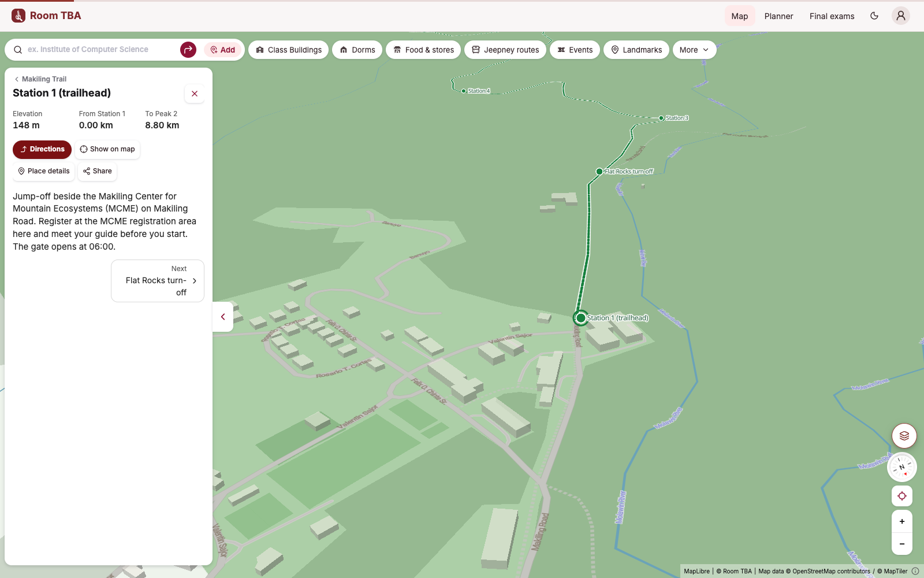Zoom in on the map

(x=902, y=521)
